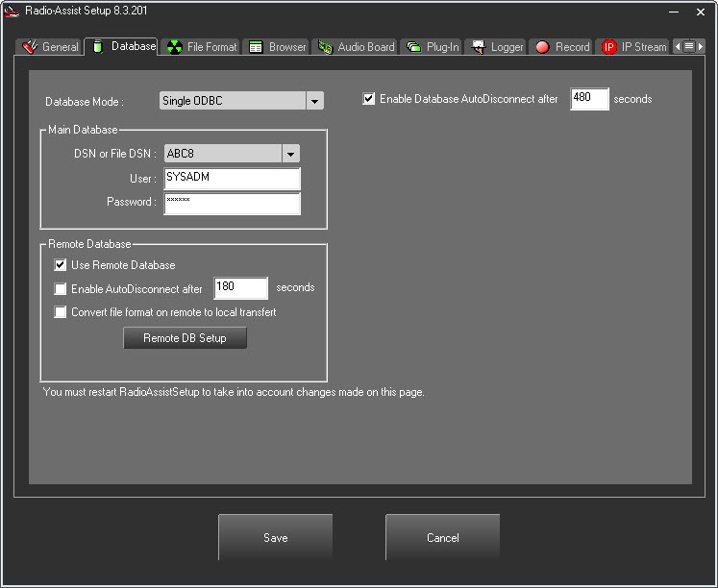Enable remote AutoDisconnect checkbox

point(61,289)
